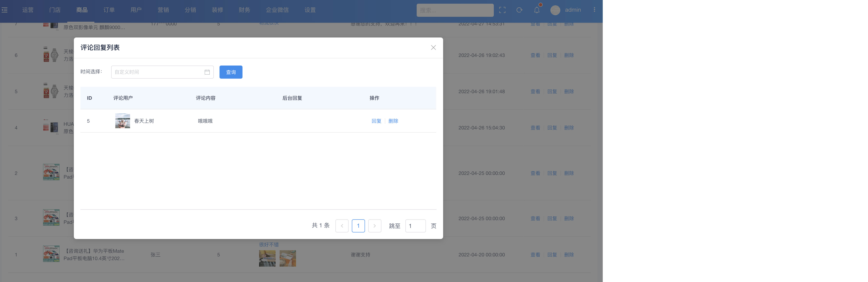This screenshot has width=868, height=282.
Task: Open the 商品 top menu
Action: tap(82, 10)
